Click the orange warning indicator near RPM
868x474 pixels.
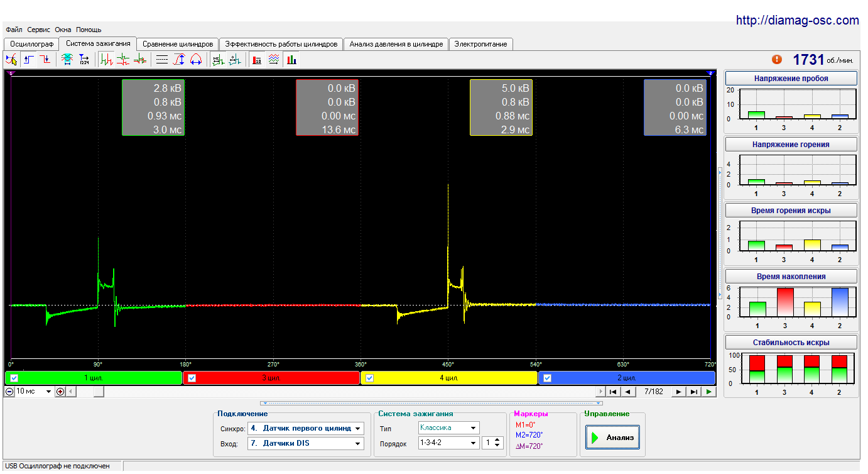pyautogui.click(x=777, y=59)
